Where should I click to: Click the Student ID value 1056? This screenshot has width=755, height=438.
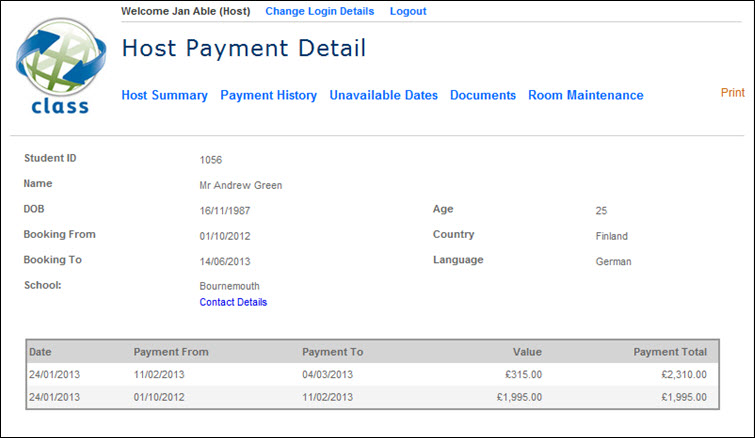(210, 160)
